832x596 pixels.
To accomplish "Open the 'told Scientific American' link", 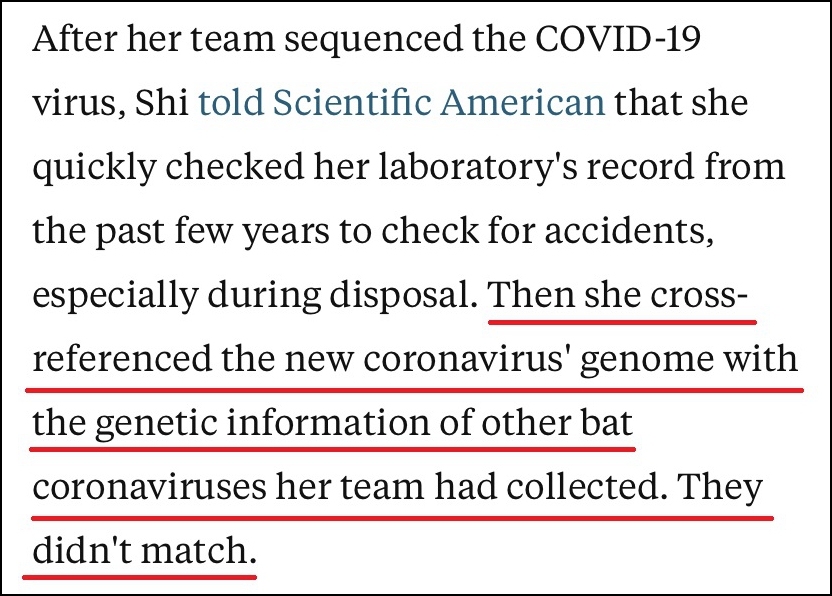I will [402, 102].
